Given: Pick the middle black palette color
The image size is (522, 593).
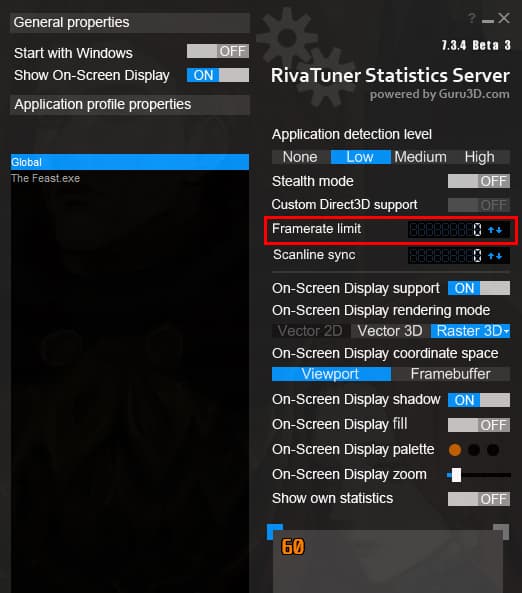Looking at the screenshot, I should coord(474,450).
